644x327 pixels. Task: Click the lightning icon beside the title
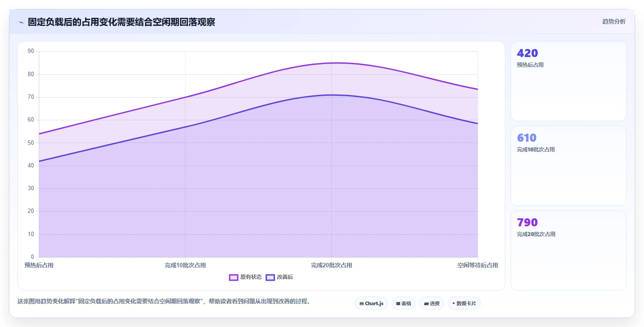pyautogui.click(x=21, y=22)
